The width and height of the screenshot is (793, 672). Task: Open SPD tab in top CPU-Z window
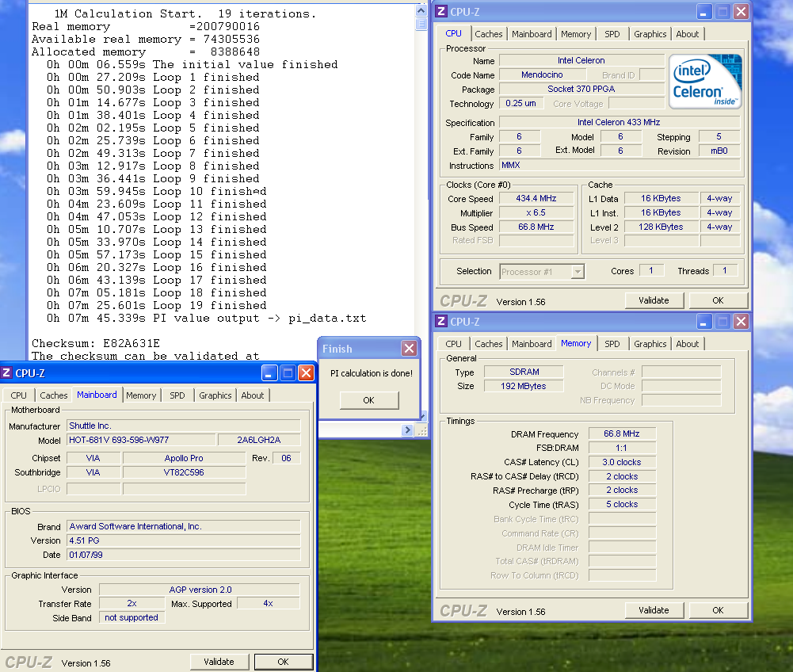(x=612, y=34)
